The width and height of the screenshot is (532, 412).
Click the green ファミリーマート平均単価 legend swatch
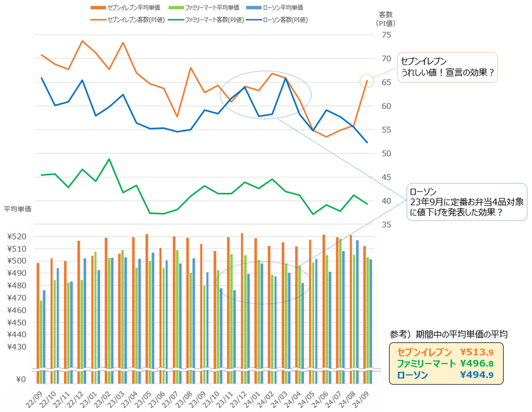[177, 8]
